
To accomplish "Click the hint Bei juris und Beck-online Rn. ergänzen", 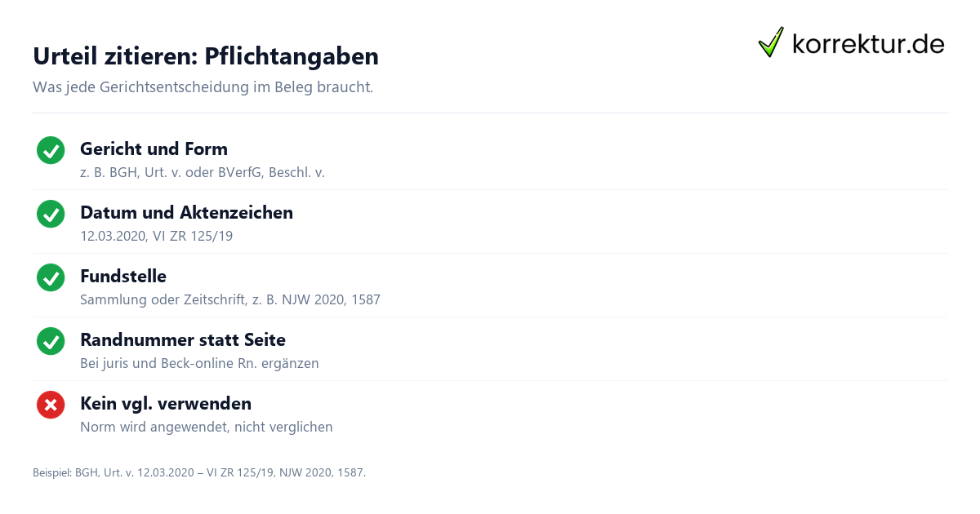I will click(x=199, y=363).
